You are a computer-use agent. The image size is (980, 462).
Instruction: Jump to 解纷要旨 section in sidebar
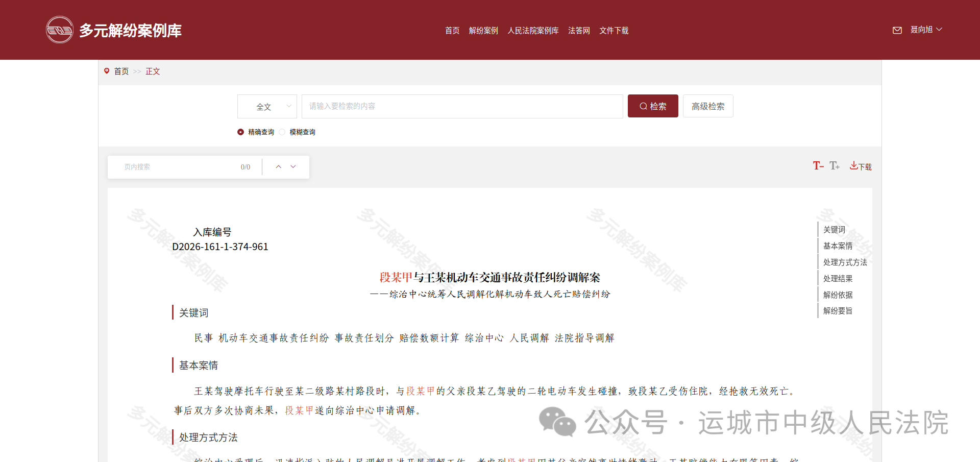tap(838, 311)
